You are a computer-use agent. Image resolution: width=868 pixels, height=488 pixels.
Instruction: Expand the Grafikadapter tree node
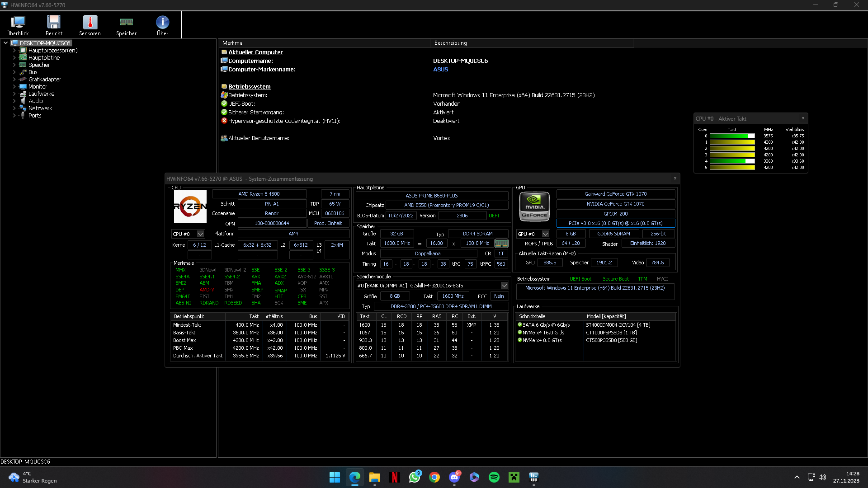14,80
